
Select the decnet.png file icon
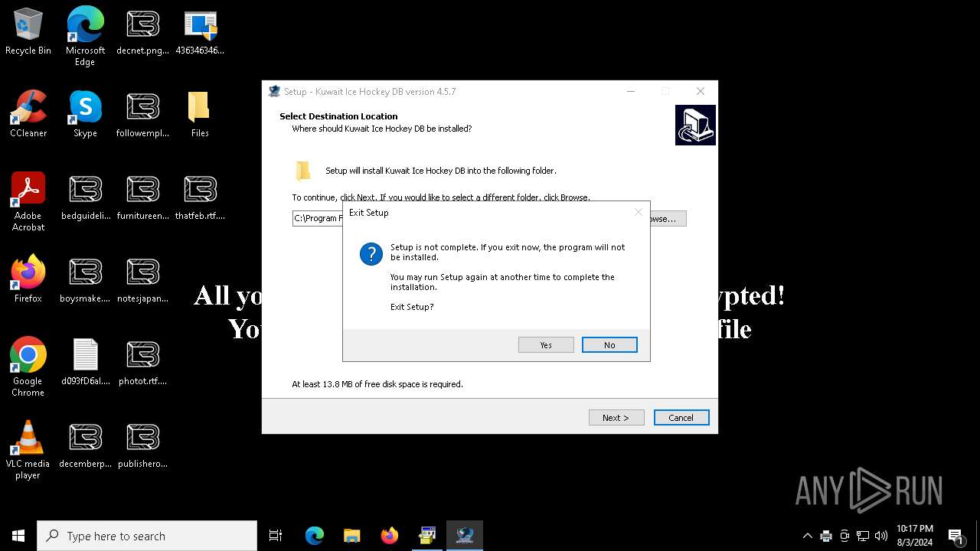(142, 32)
